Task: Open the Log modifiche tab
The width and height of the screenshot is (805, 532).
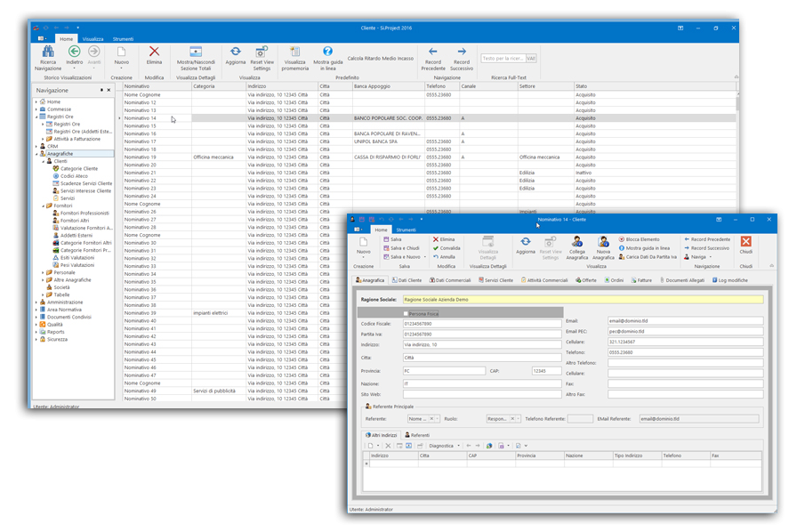Action: 730,280
